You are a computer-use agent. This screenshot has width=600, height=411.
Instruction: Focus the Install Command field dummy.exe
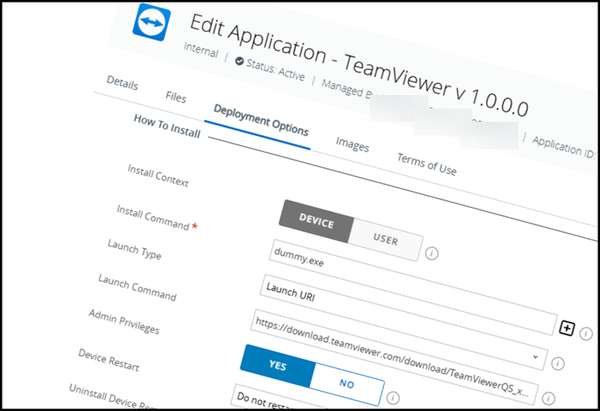(412, 287)
